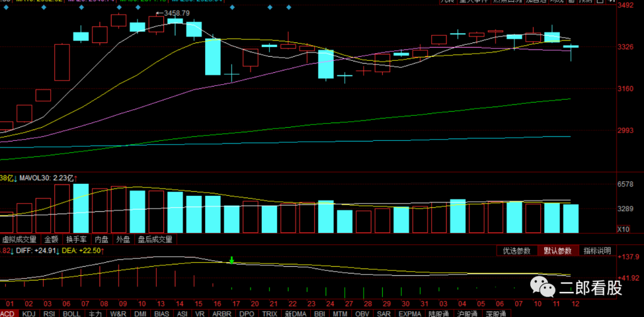Switch to the SAR indicator tab
The height and width of the screenshot is (317, 644).
point(383,313)
